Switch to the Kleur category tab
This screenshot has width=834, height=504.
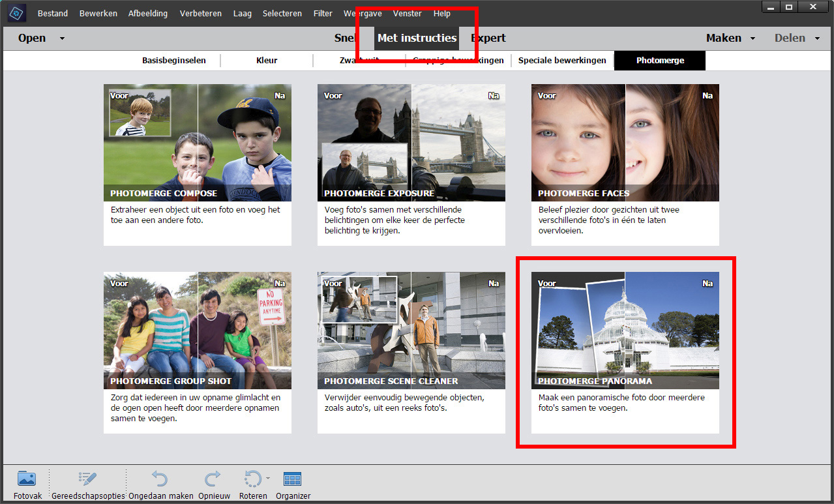click(x=267, y=61)
